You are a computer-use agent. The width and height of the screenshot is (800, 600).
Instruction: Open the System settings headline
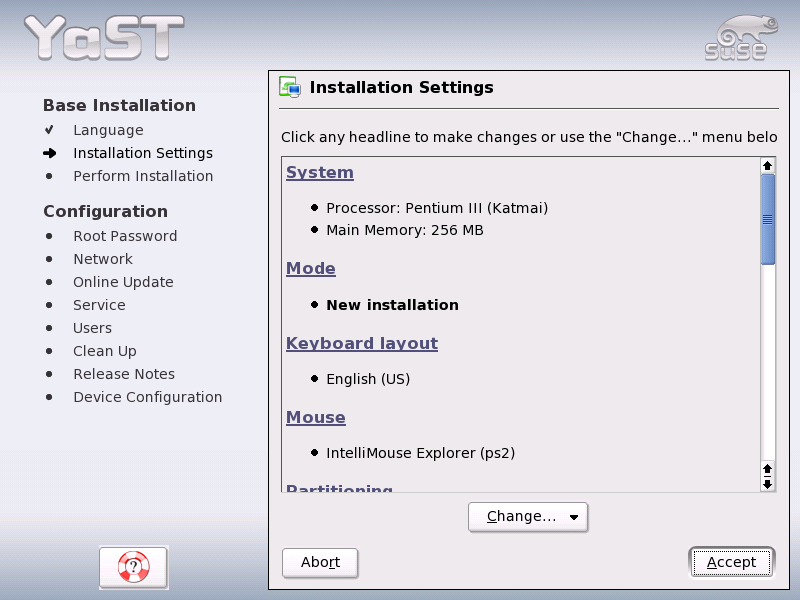tap(320, 173)
